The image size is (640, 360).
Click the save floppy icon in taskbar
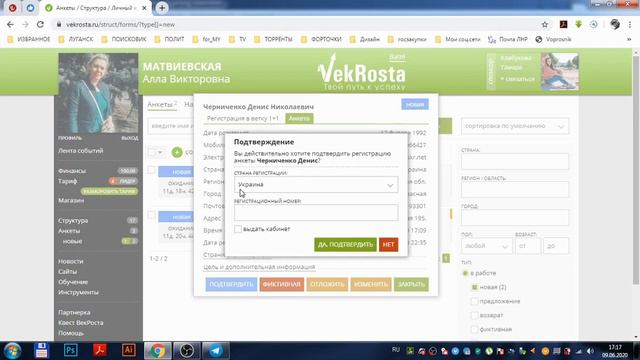[41, 350]
